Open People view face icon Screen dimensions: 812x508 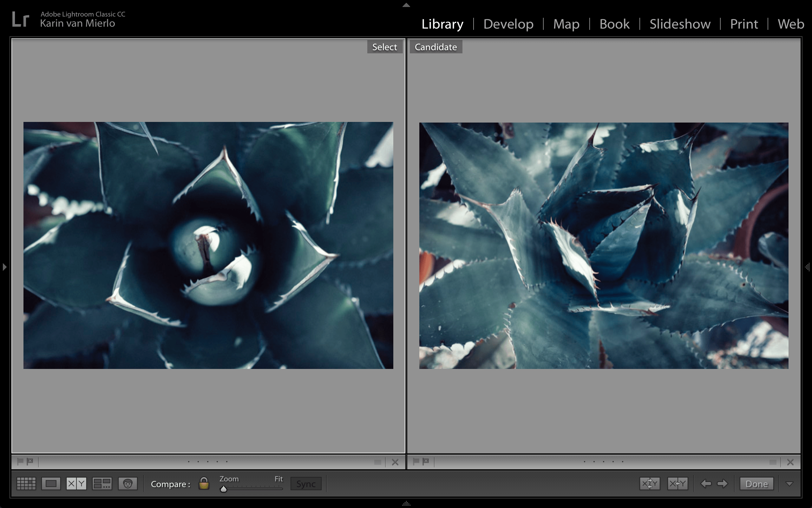pos(128,484)
